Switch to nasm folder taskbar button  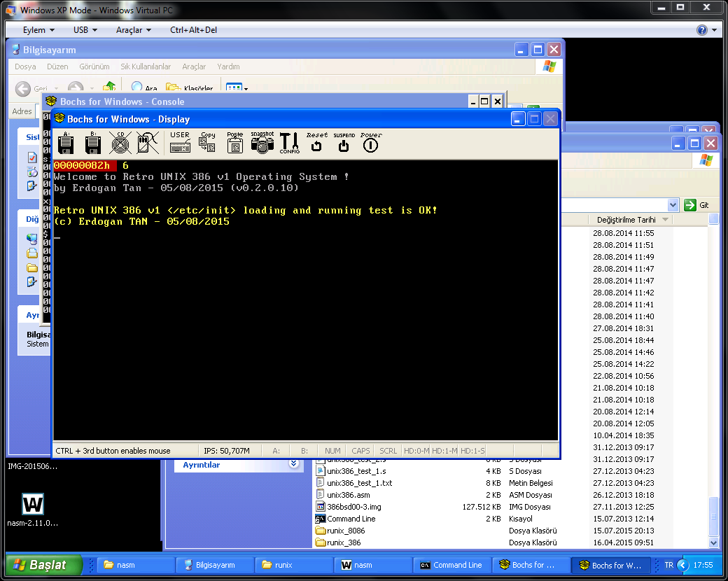136,565
